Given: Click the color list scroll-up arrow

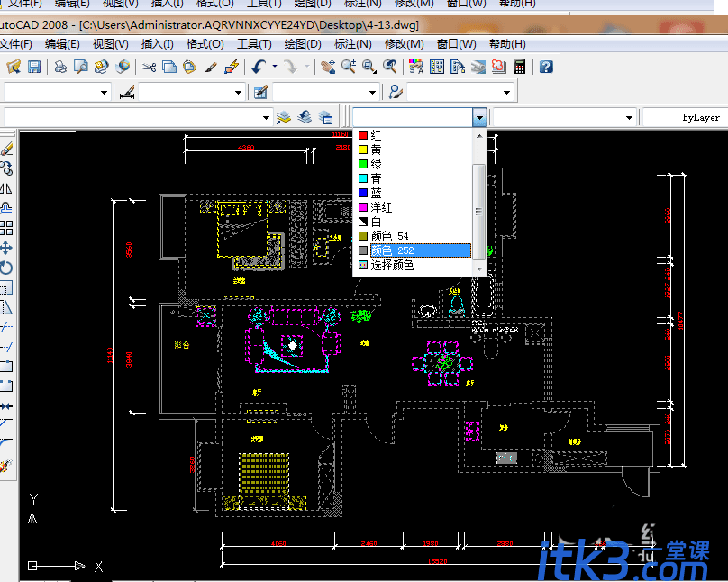Looking at the screenshot, I should 479,136.
